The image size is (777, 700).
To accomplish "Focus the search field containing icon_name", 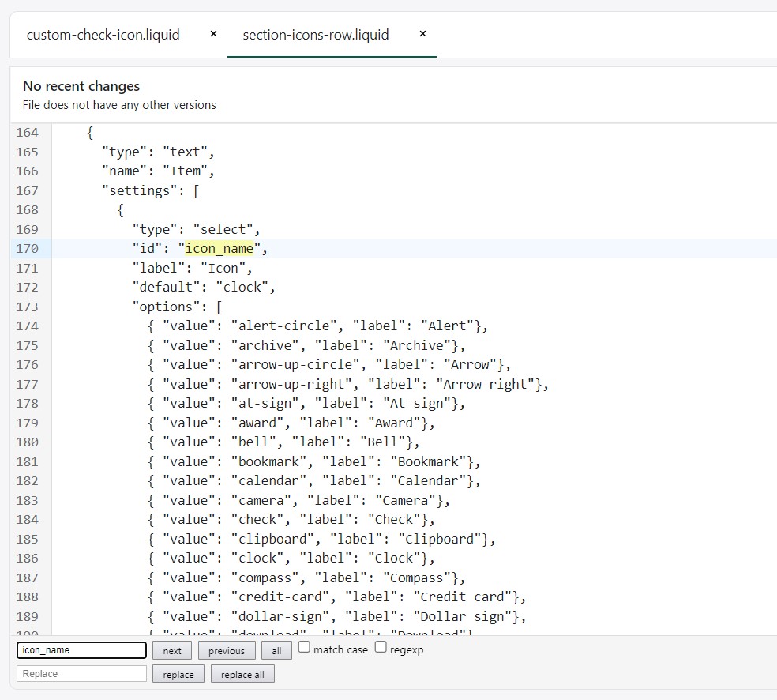I will click(x=82, y=650).
